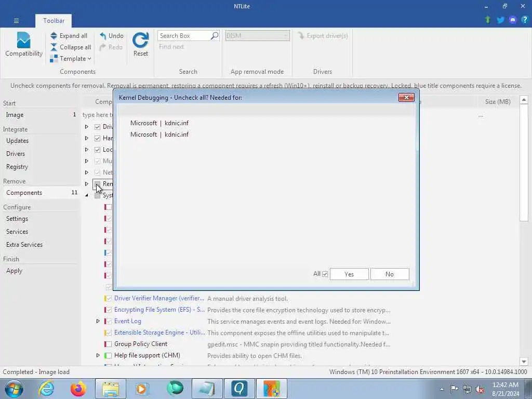
Task: Click the scrollbar up arrow
Action: 524,100
